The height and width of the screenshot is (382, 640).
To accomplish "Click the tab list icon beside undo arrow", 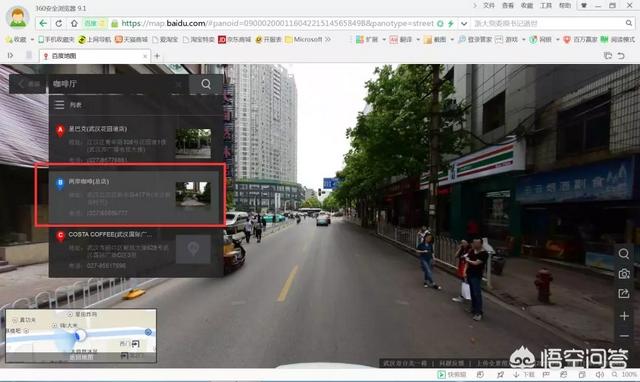I will pyautogui.click(x=608, y=56).
